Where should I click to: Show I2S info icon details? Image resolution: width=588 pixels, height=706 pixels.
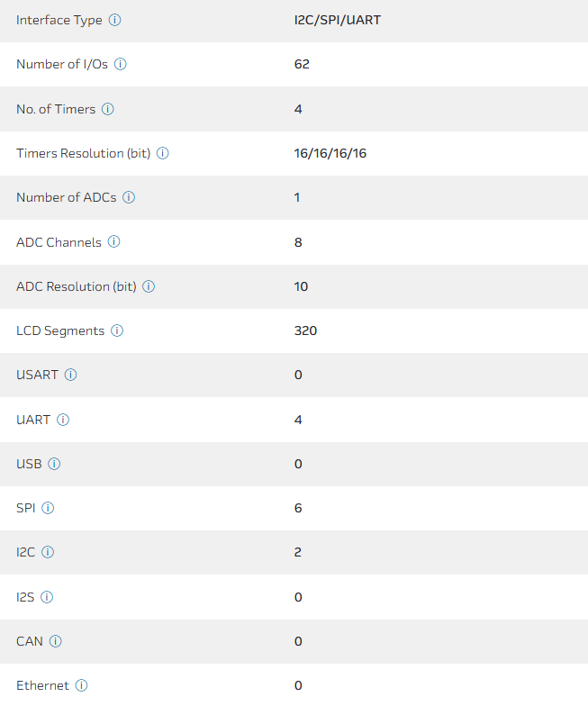47,597
